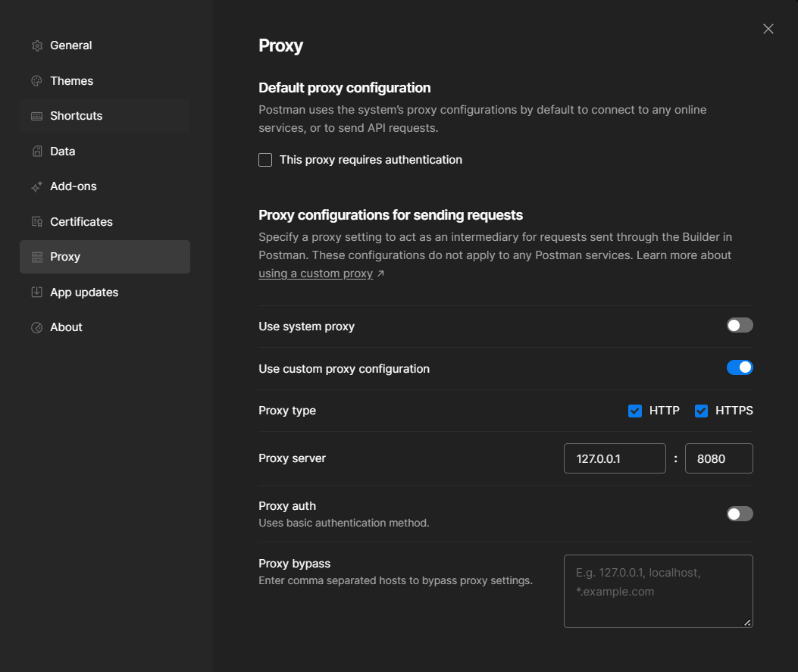The image size is (798, 672).
Task: Uncheck the HTTP proxy type checkbox
Action: click(x=634, y=411)
